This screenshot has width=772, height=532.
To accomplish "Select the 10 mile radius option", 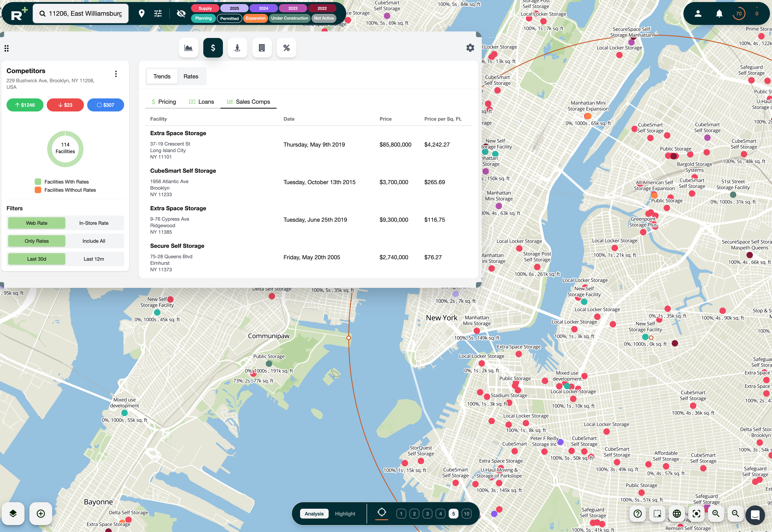I will pyautogui.click(x=466, y=514).
